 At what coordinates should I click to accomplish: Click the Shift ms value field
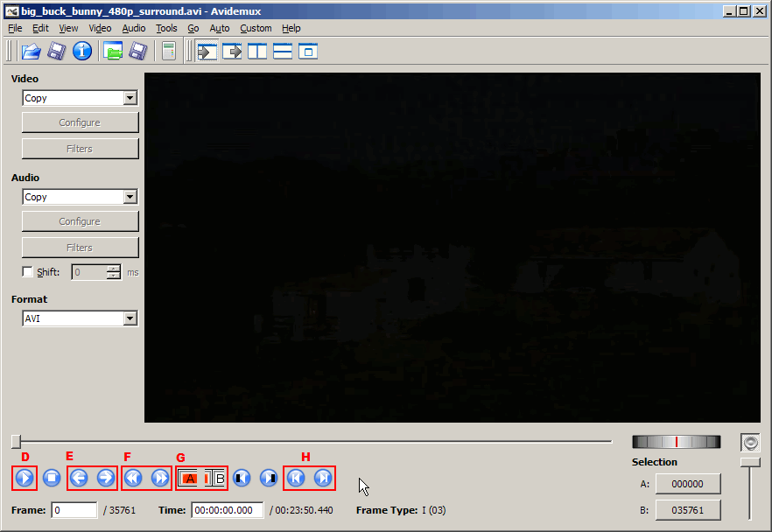point(89,272)
